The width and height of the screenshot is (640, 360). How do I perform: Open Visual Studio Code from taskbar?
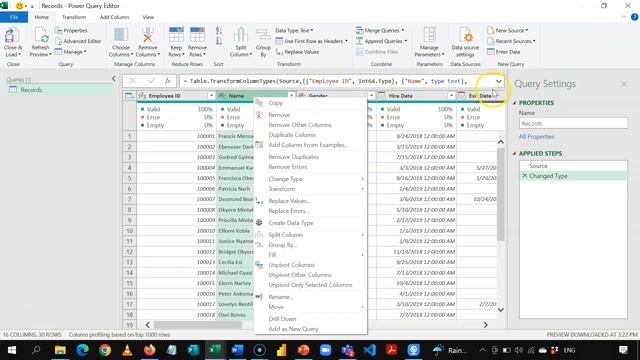coord(369,350)
